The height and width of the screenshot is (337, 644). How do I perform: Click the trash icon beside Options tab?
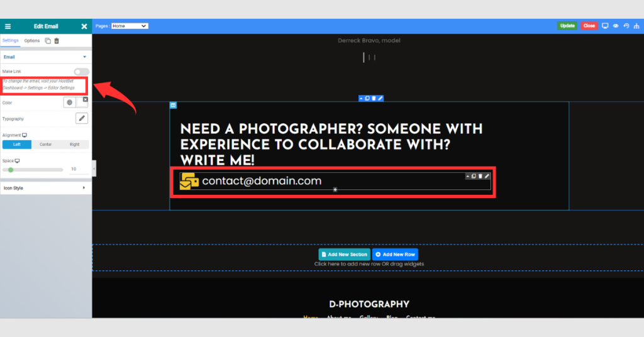(57, 41)
